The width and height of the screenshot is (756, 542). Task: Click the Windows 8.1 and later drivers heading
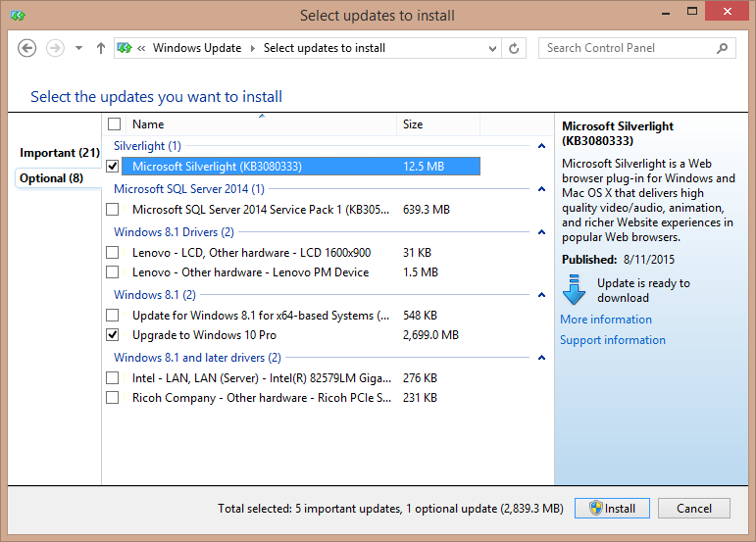click(197, 358)
